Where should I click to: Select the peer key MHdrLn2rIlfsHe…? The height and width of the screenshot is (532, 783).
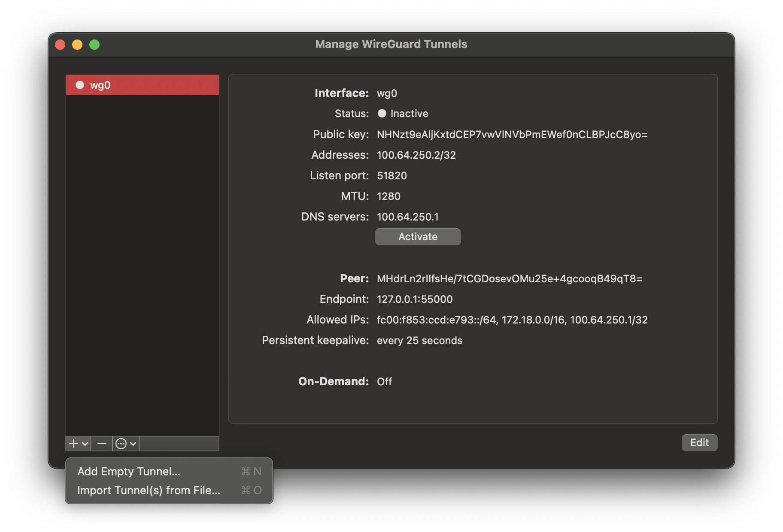click(510, 278)
